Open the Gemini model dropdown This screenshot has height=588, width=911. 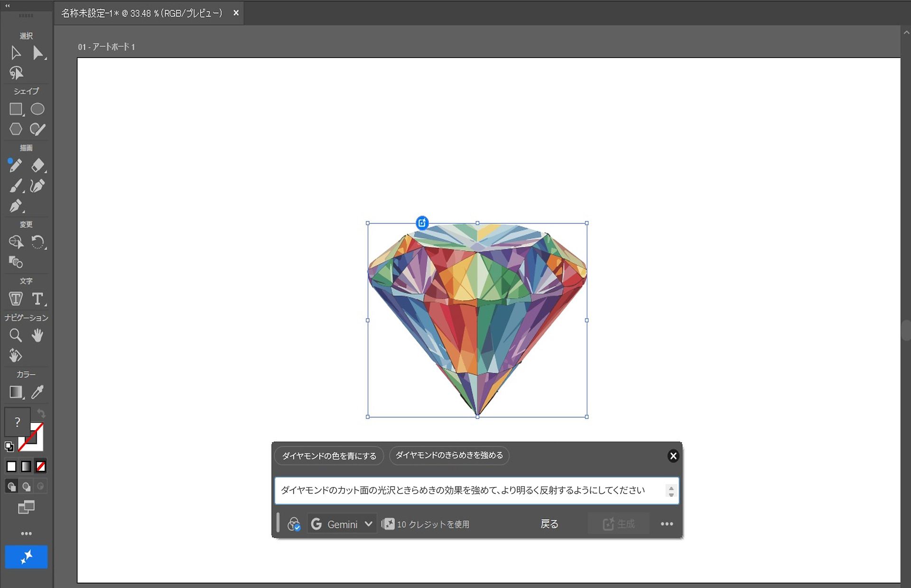coord(342,524)
